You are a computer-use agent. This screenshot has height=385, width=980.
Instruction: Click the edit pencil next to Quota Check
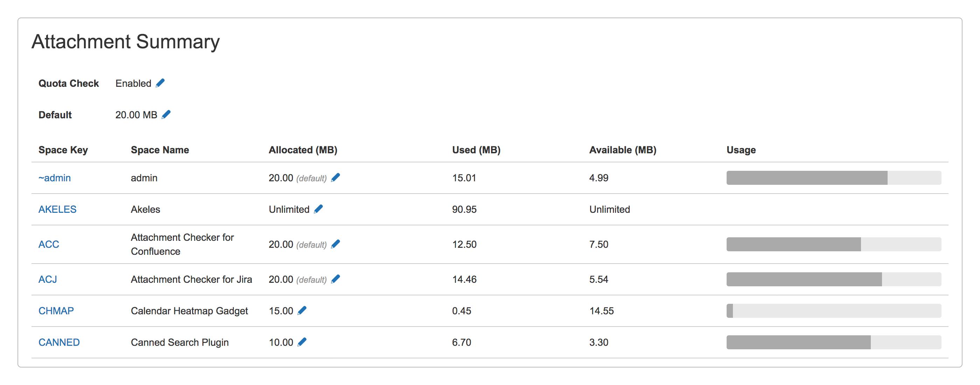pyautogui.click(x=160, y=83)
